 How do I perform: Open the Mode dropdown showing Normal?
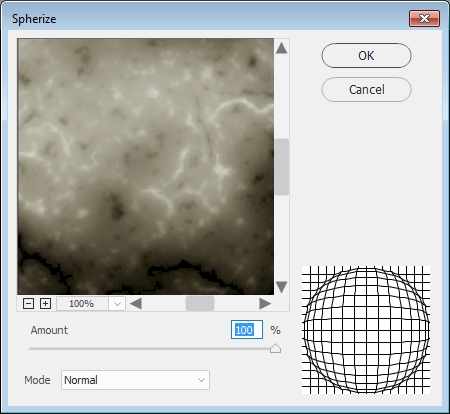(135, 380)
